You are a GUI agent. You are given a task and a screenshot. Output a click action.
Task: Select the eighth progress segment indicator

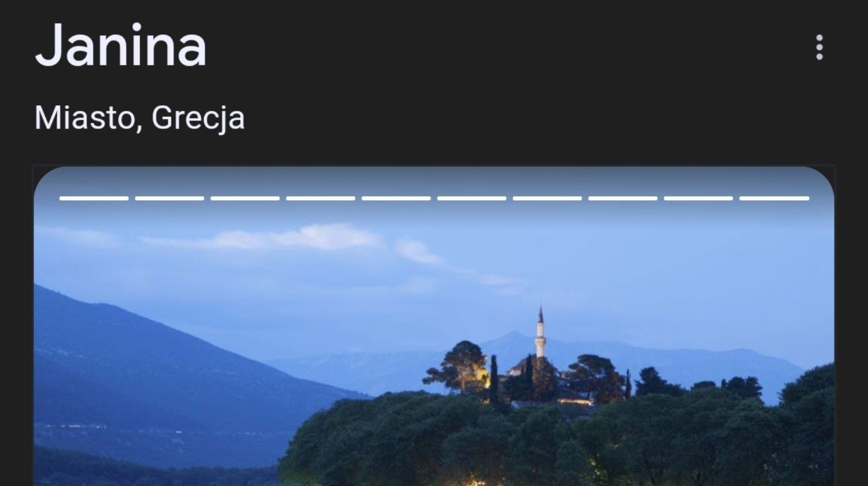[623, 198]
